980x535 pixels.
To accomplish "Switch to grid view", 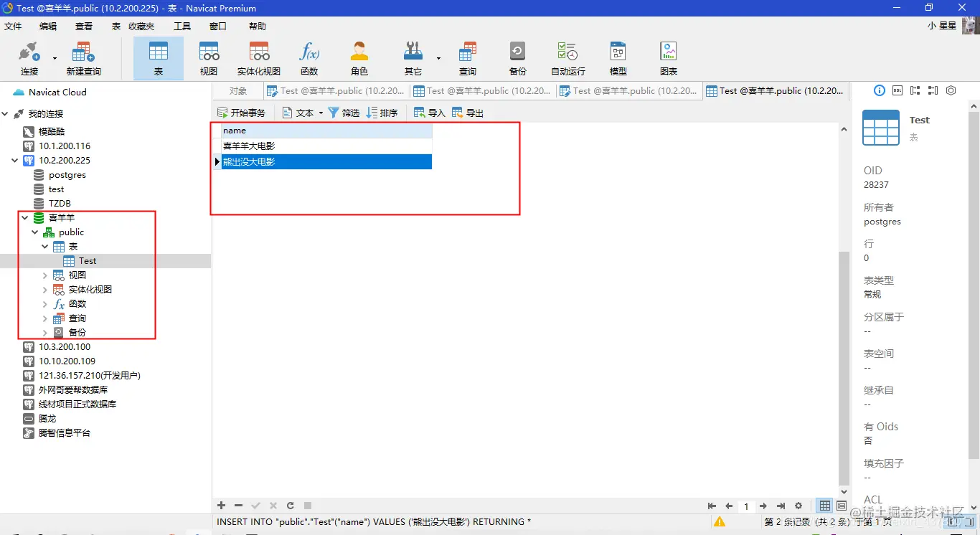I will 825,506.
